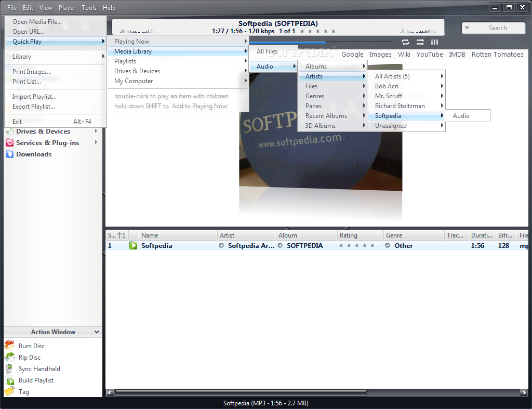Click the link arrow before Other genre
The width and height of the screenshot is (532, 409).
point(388,245)
